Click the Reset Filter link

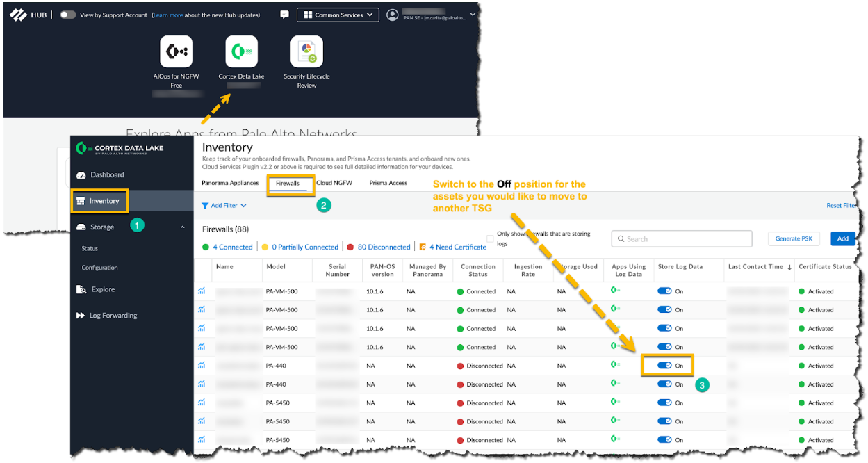(840, 206)
